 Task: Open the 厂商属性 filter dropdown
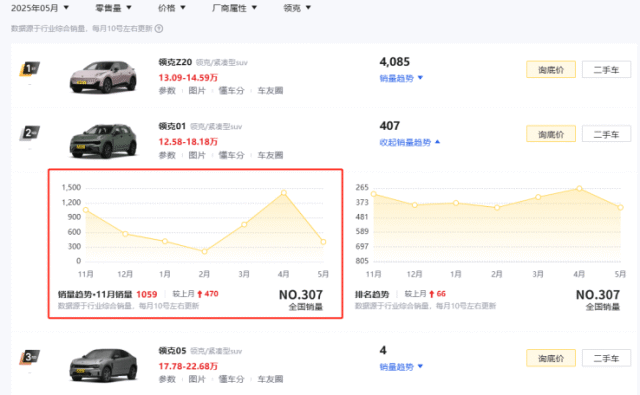click(234, 8)
